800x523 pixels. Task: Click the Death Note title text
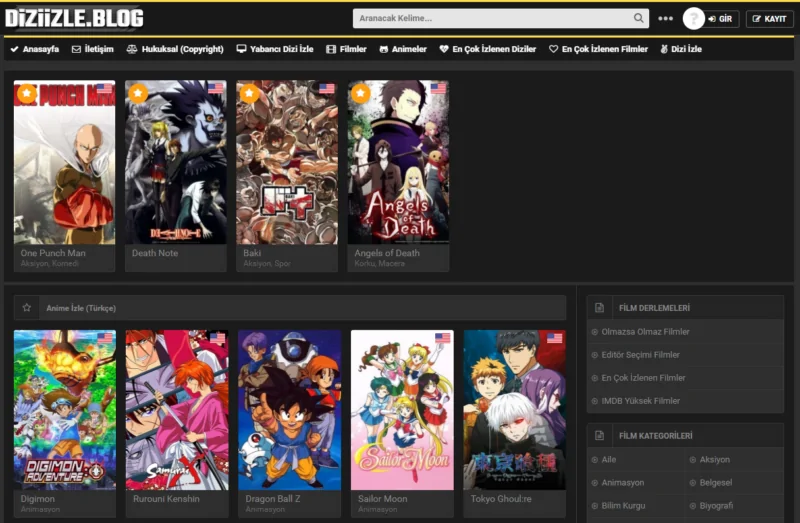click(155, 253)
